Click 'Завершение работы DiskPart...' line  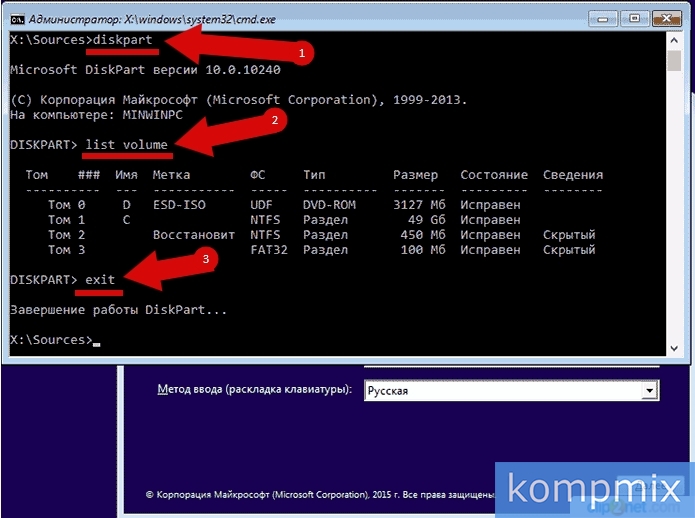pyautogui.click(x=118, y=310)
